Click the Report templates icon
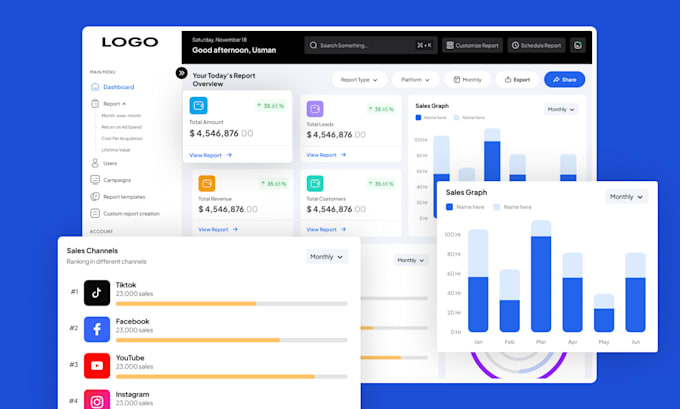 [x=95, y=196]
